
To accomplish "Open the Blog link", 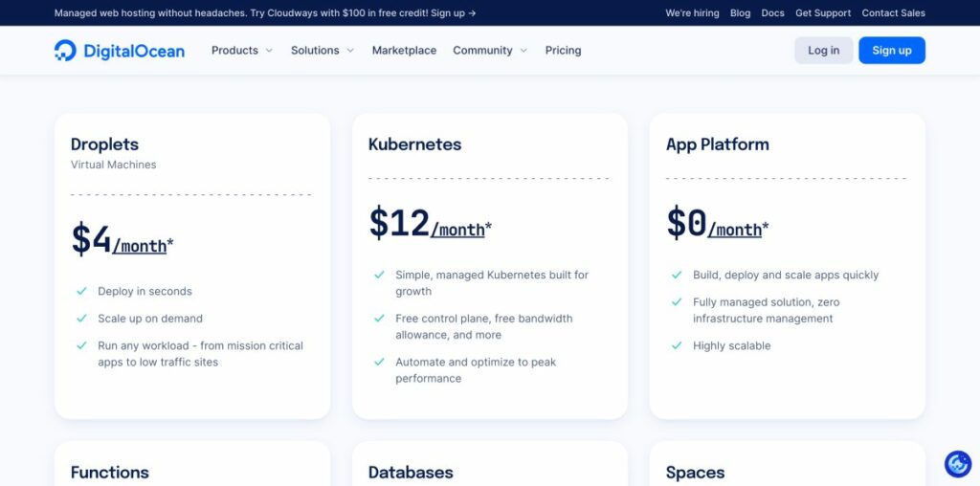I will click(740, 13).
